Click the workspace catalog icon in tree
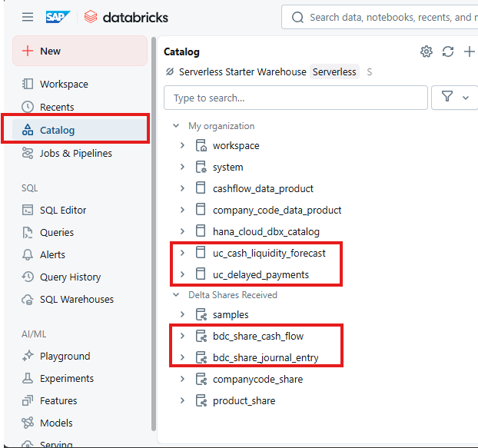The height and width of the screenshot is (448, 478). coord(201,145)
